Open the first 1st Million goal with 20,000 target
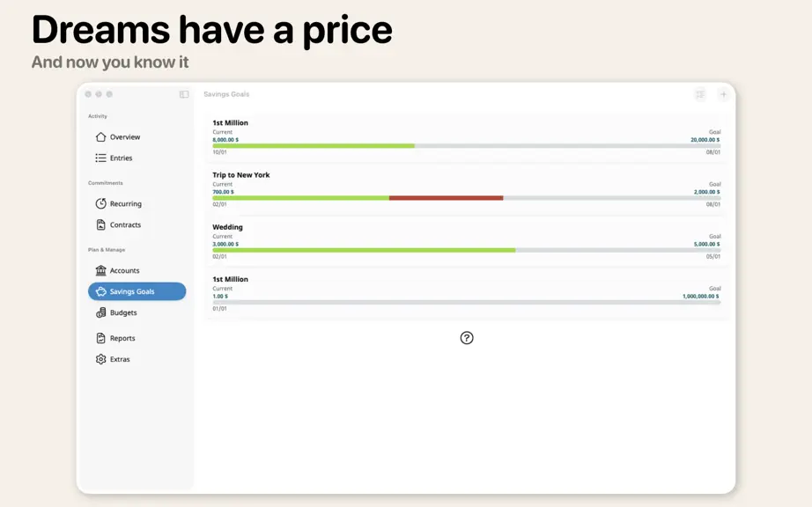The height and width of the screenshot is (507, 812). [467, 137]
